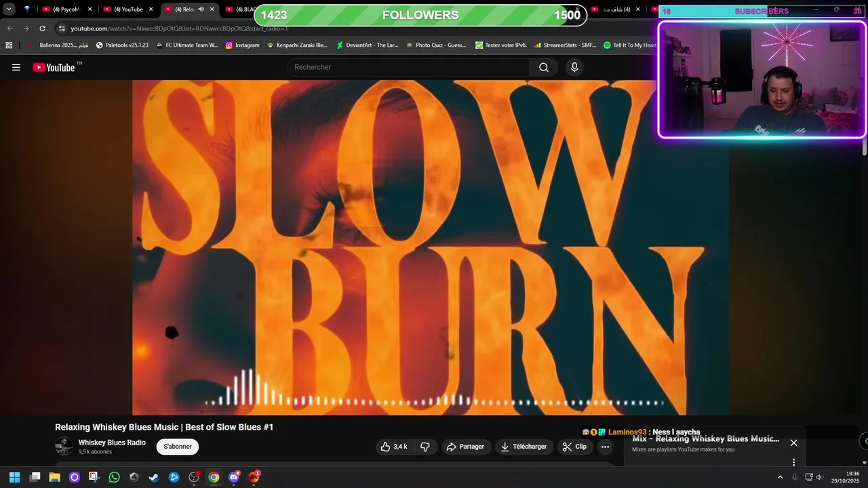Go forward with the browser forward arrow
This screenshot has height=488, width=868.
(26, 28)
